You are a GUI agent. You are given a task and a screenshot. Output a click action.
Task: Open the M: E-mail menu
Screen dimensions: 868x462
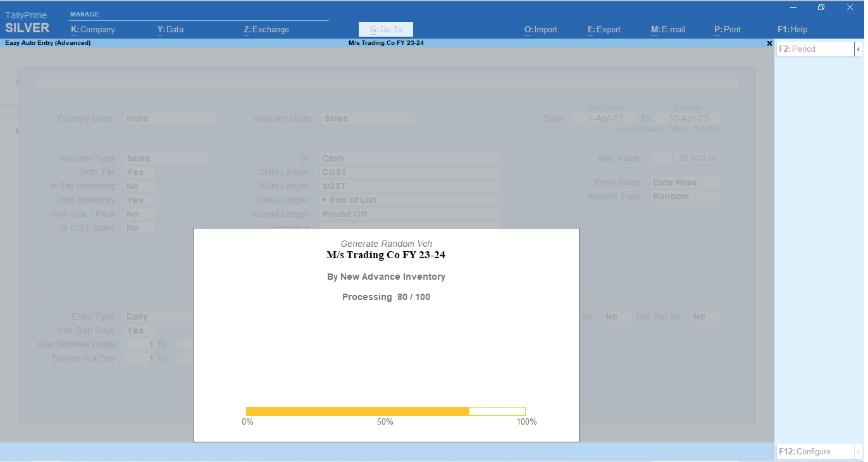(x=667, y=29)
